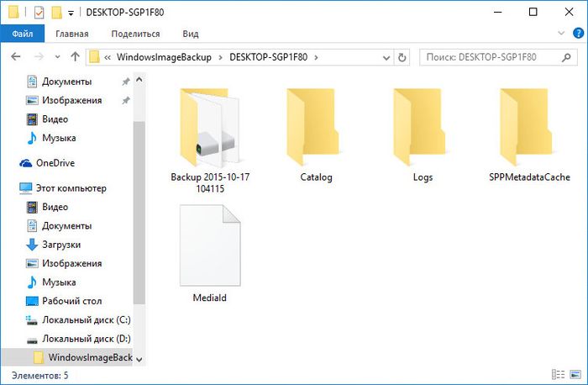
Task: Click the navigation pane vertical scrollbar
Action: click(x=139, y=210)
